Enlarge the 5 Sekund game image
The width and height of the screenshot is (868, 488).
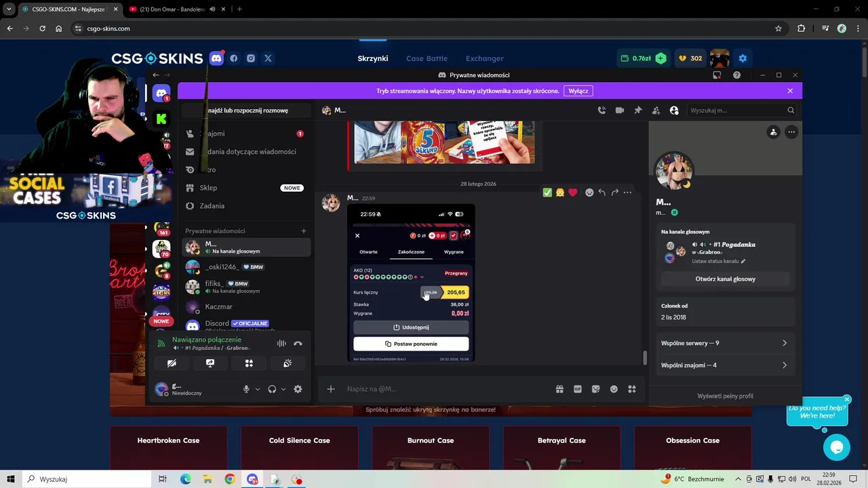[445, 143]
